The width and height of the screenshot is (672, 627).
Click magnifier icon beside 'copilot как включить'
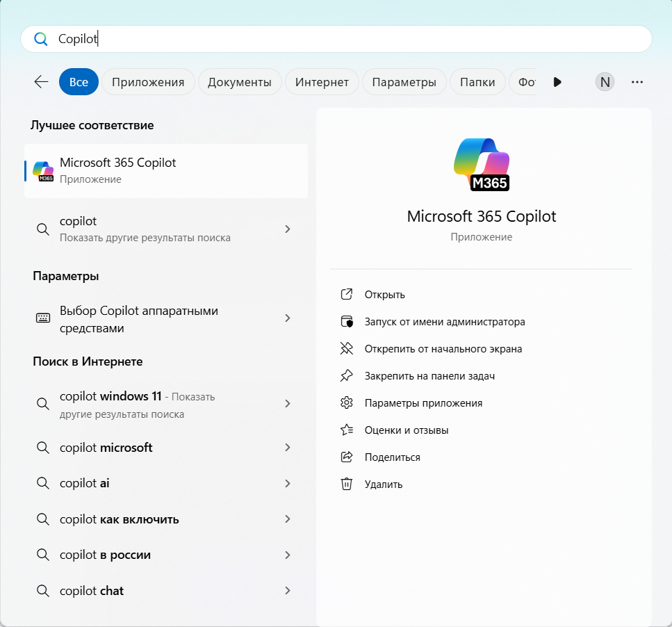pos(43,519)
